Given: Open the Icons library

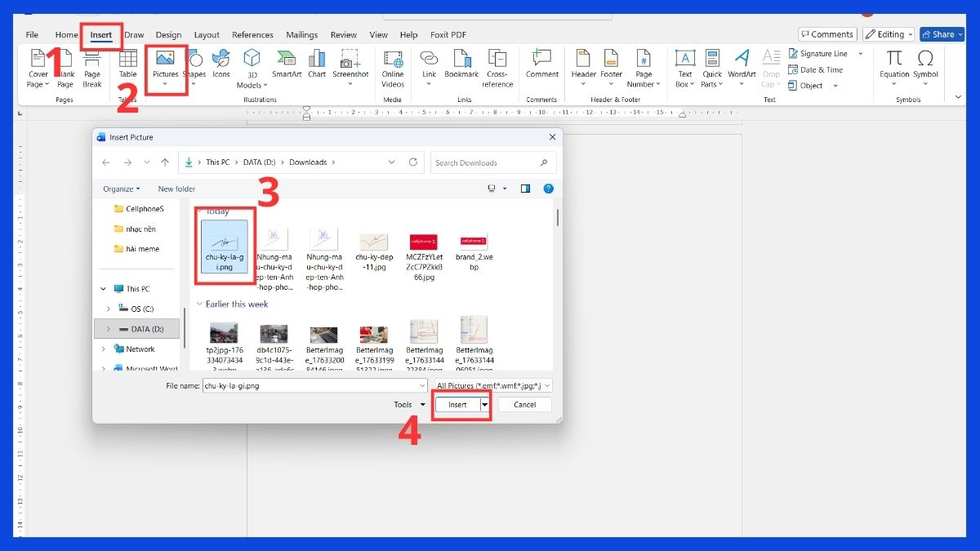Looking at the screenshot, I should click(x=221, y=64).
